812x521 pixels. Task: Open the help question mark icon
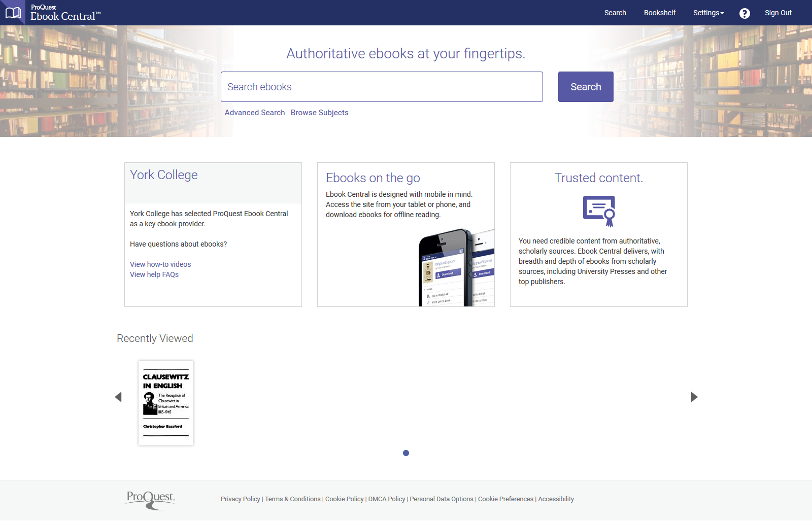[745, 13]
